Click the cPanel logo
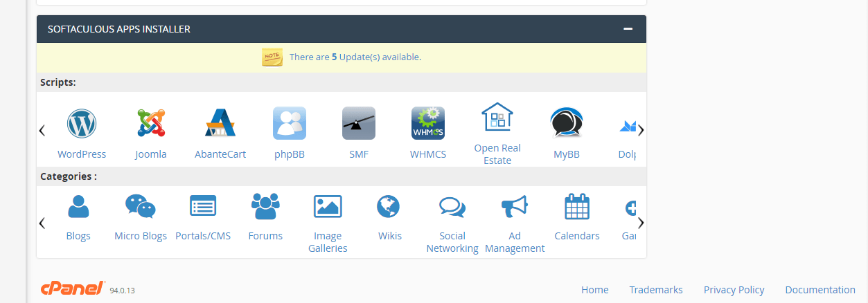 73,288
